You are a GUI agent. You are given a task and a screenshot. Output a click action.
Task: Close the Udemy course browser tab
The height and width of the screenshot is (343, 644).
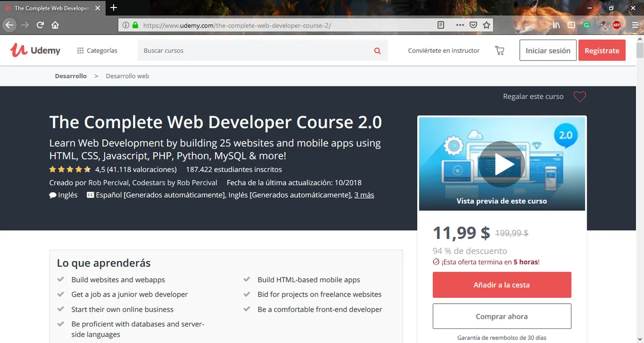pyautogui.click(x=97, y=8)
